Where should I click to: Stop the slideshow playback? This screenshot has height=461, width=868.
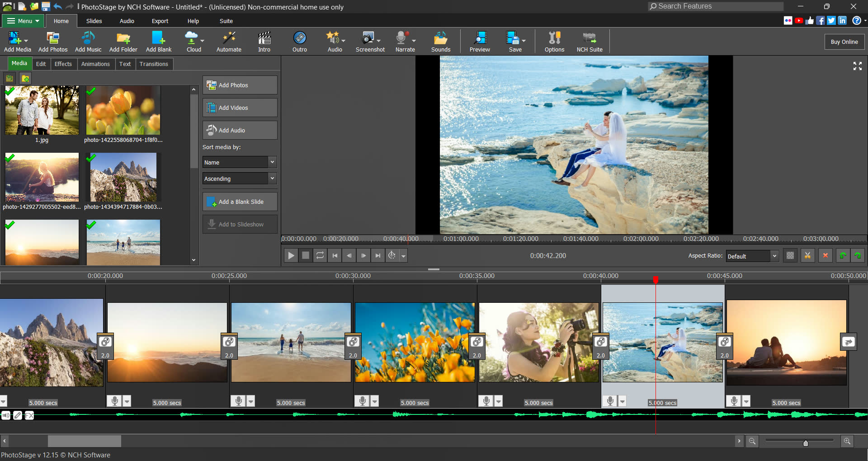coord(306,255)
